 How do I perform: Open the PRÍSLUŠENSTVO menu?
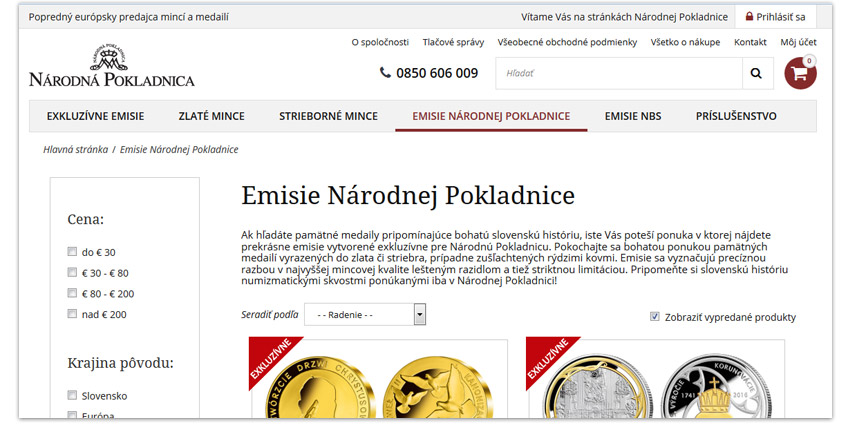[x=736, y=116]
